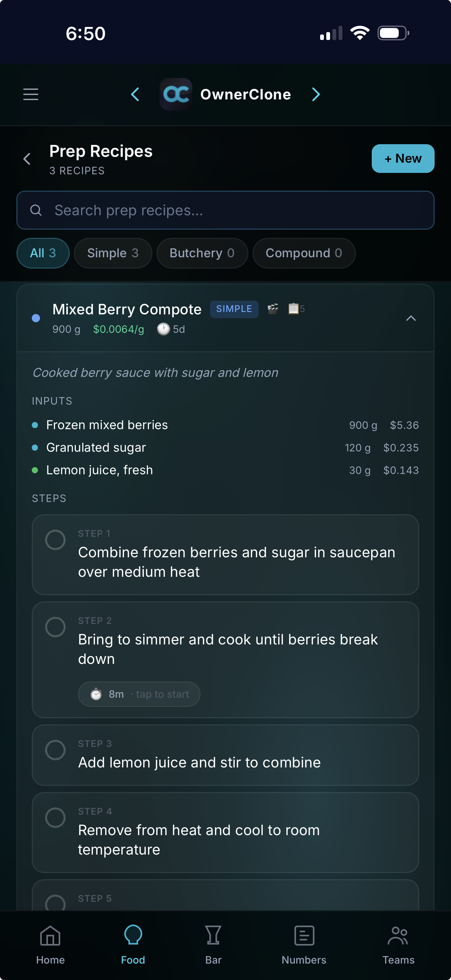The image size is (451, 980).
Task: Open the hamburger menu
Action: click(31, 94)
